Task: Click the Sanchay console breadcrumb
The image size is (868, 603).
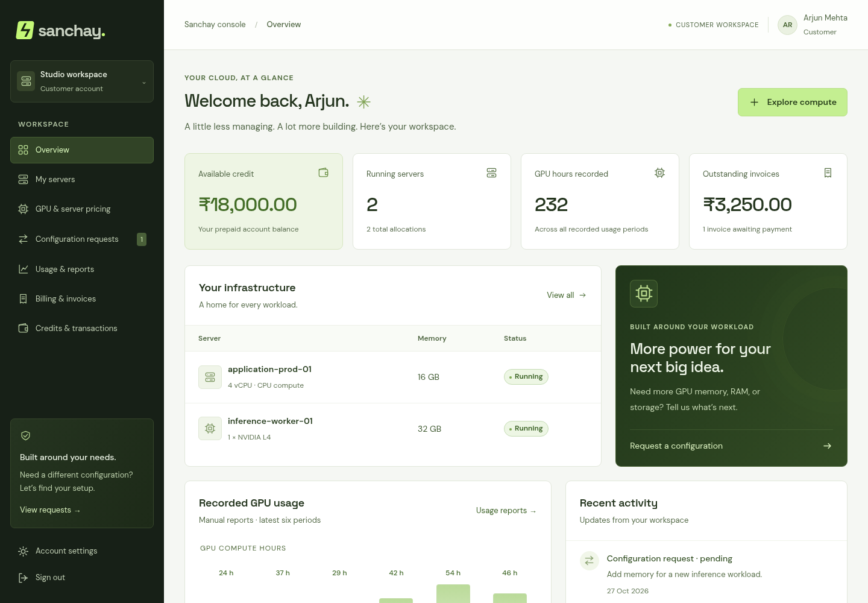Action: click(x=215, y=25)
